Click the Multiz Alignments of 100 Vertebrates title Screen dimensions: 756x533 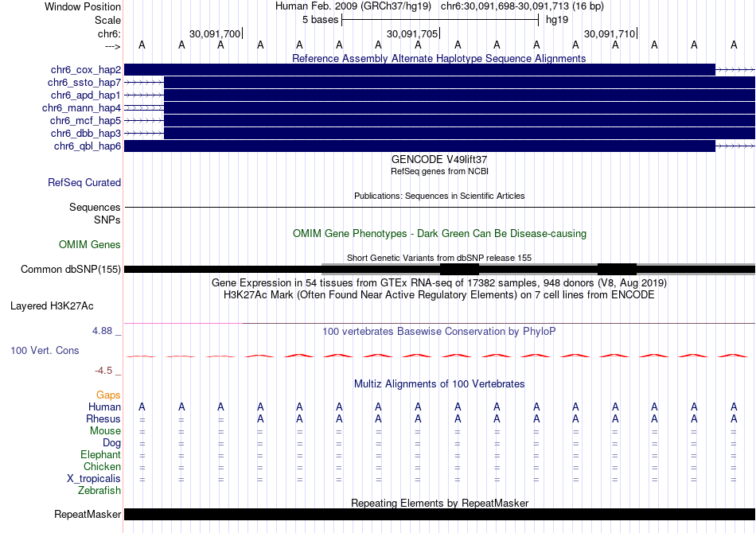coord(439,384)
